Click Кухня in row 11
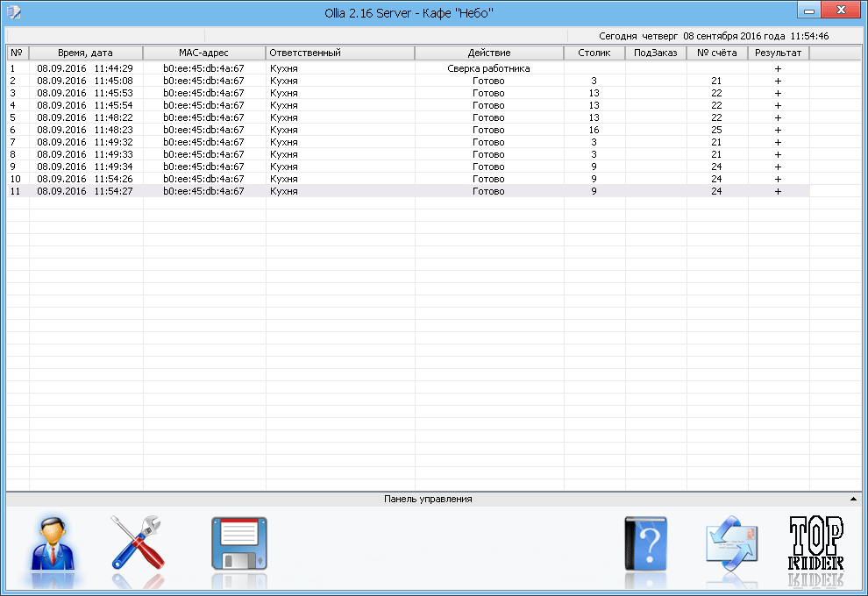The height and width of the screenshot is (596, 868). [284, 191]
